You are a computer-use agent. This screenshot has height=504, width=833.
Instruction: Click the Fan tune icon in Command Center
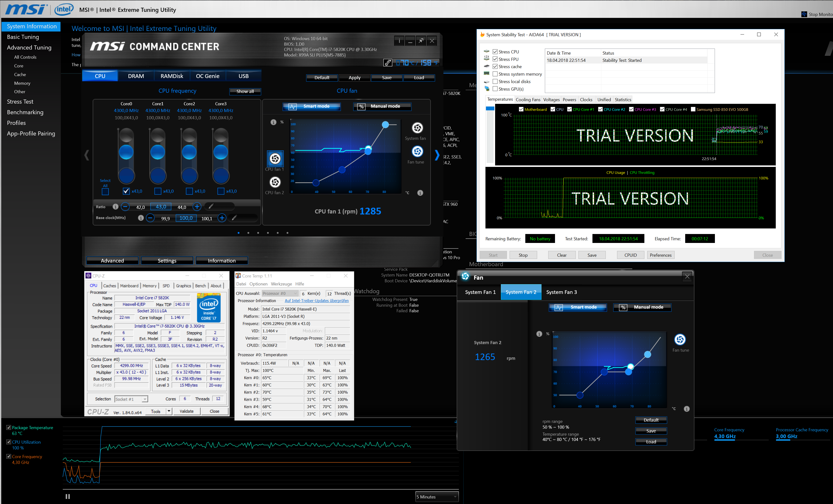(x=417, y=151)
